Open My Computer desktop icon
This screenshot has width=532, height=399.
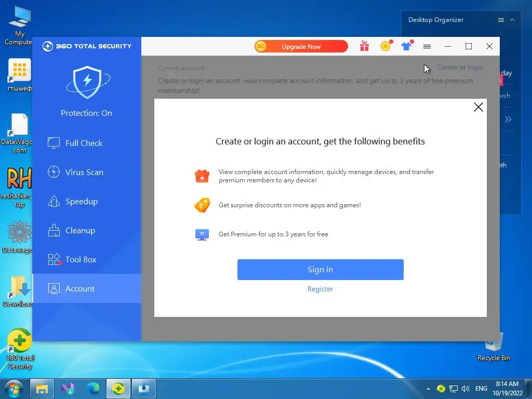pyautogui.click(x=19, y=26)
